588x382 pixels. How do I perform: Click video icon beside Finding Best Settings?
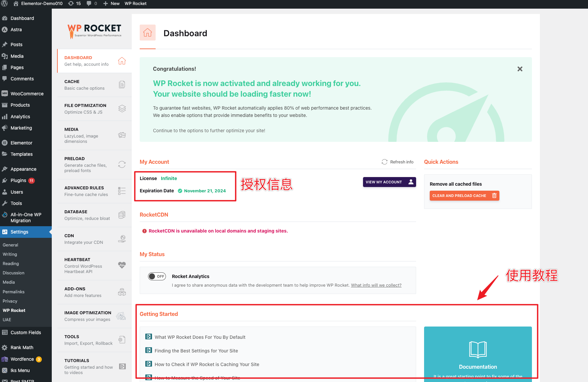[x=149, y=350]
